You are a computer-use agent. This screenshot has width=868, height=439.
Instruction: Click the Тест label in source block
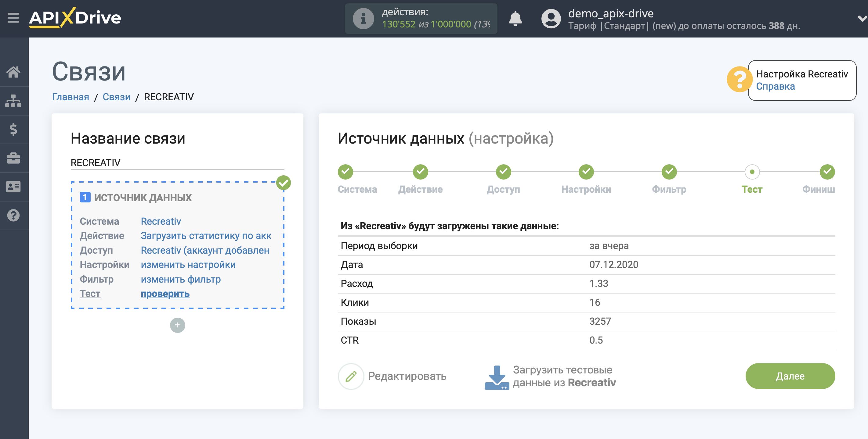[90, 294]
